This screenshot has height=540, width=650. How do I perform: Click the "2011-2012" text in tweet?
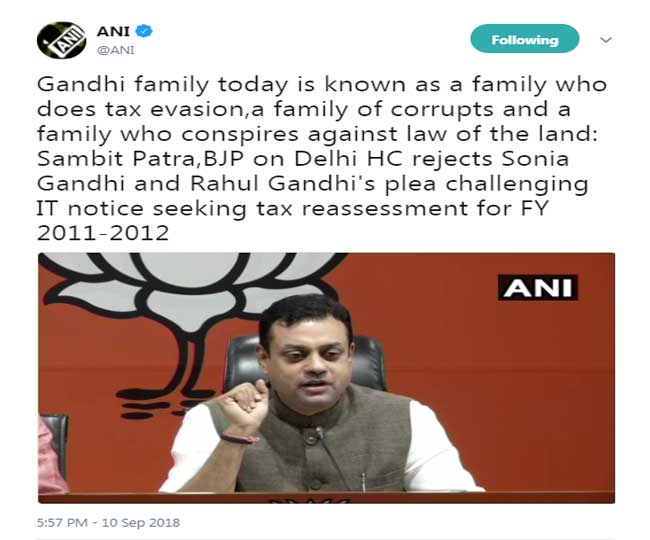click(103, 233)
